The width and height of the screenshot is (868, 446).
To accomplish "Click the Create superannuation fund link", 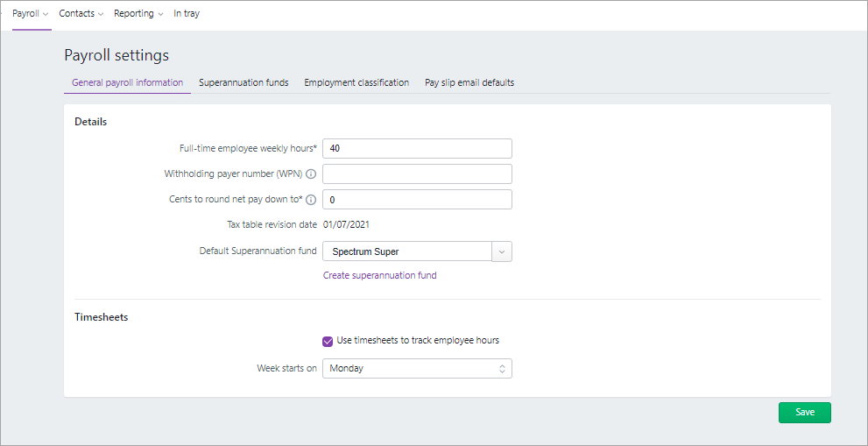I will click(379, 275).
